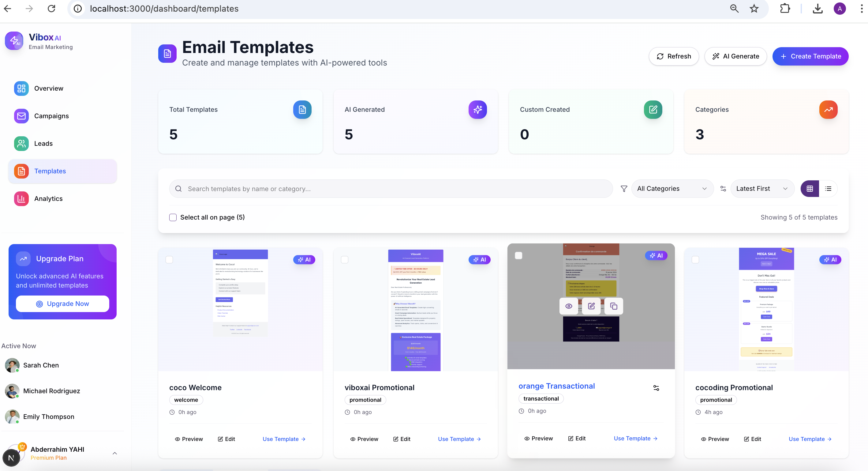Go to Campaigns in sidebar

point(51,116)
